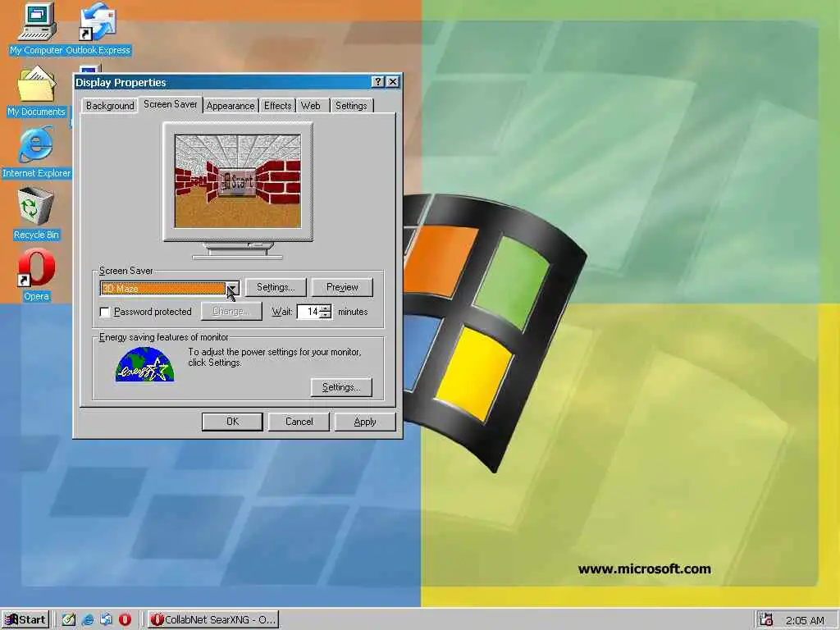
Task: Click the Wait minutes input field
Action: point(309,312)
